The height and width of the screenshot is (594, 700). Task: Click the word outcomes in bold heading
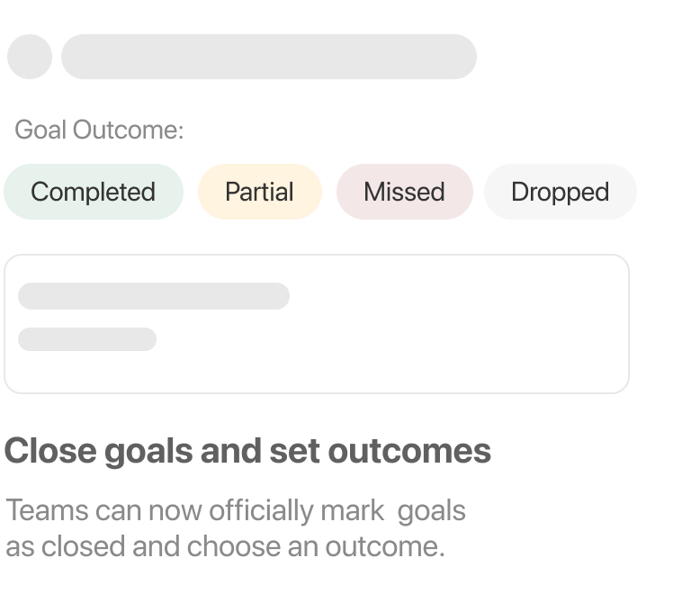click(x=409, y=451)
